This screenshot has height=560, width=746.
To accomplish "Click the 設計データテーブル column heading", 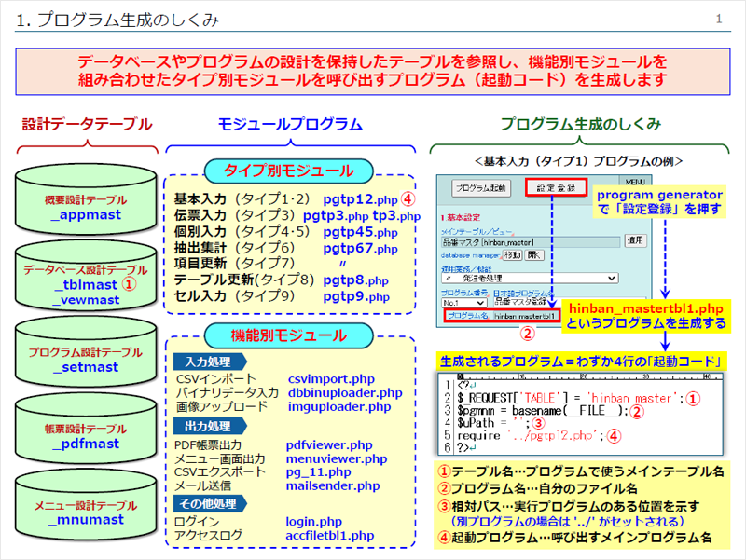I will point(87,124).
